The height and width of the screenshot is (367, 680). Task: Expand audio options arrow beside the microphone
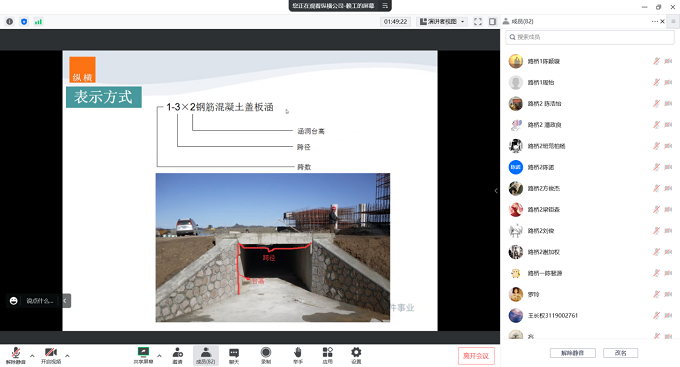[32, 356]
